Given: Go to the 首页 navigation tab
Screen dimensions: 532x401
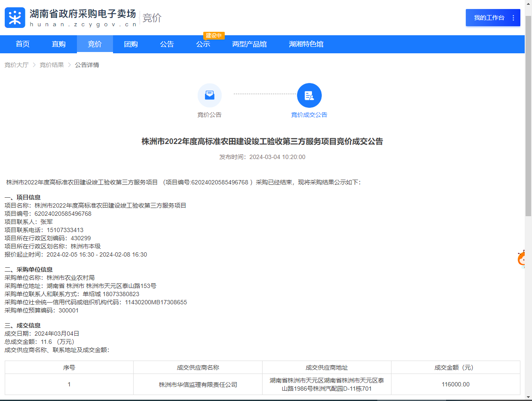Looking at the screenshot, I should (23, 44).
